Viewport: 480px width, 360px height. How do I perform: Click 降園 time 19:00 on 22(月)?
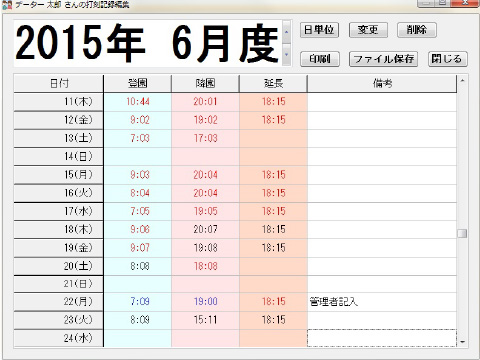(x=205, y=302)
